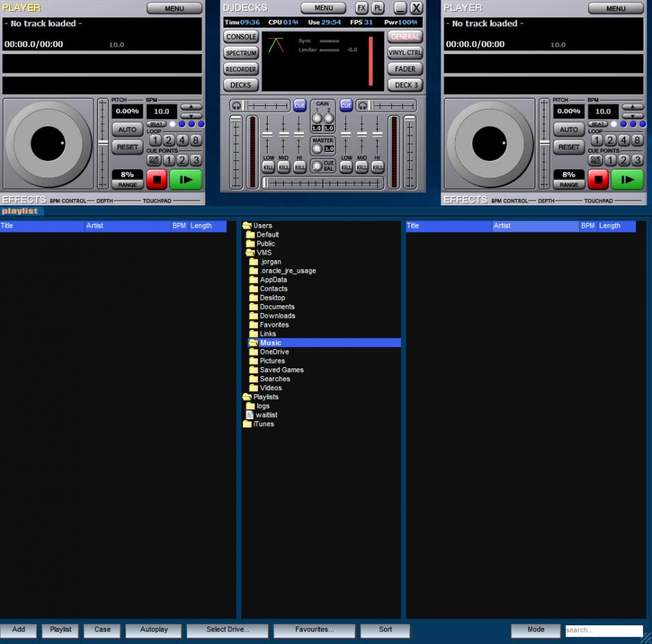Viewport: 652px width, 644px height.
Task: Click in the playlist search field
Action: point(604,630)
